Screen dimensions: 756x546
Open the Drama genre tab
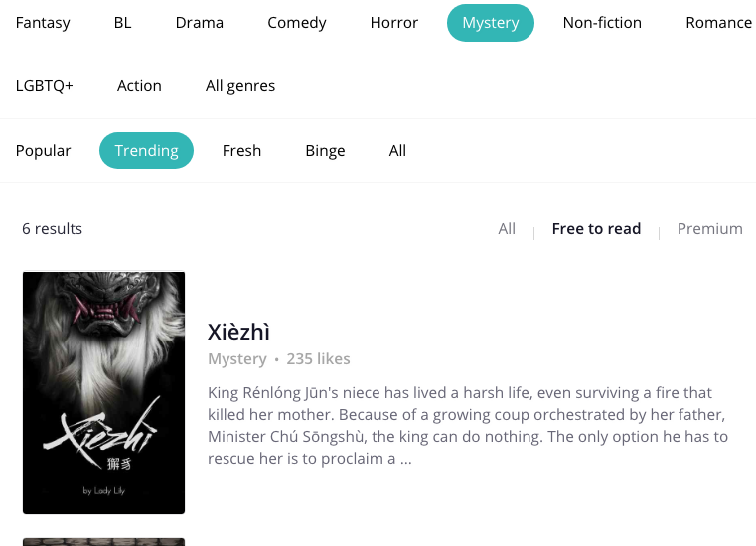[199, 23]
